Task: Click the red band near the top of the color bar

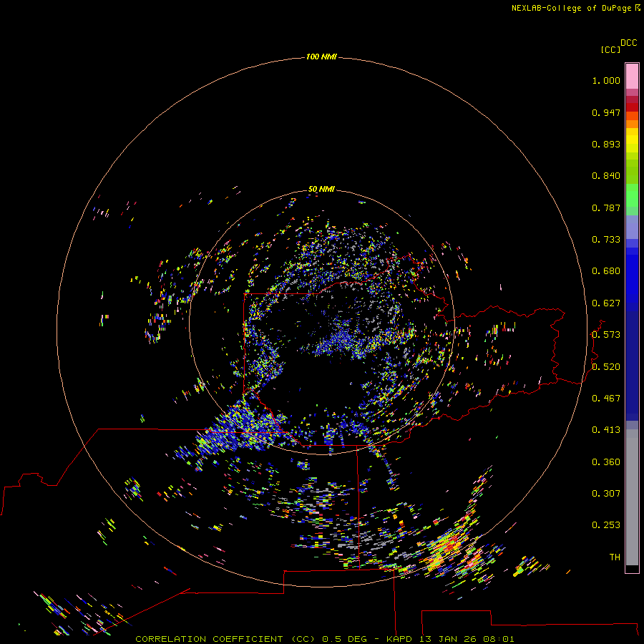Action: pos(632,107)
